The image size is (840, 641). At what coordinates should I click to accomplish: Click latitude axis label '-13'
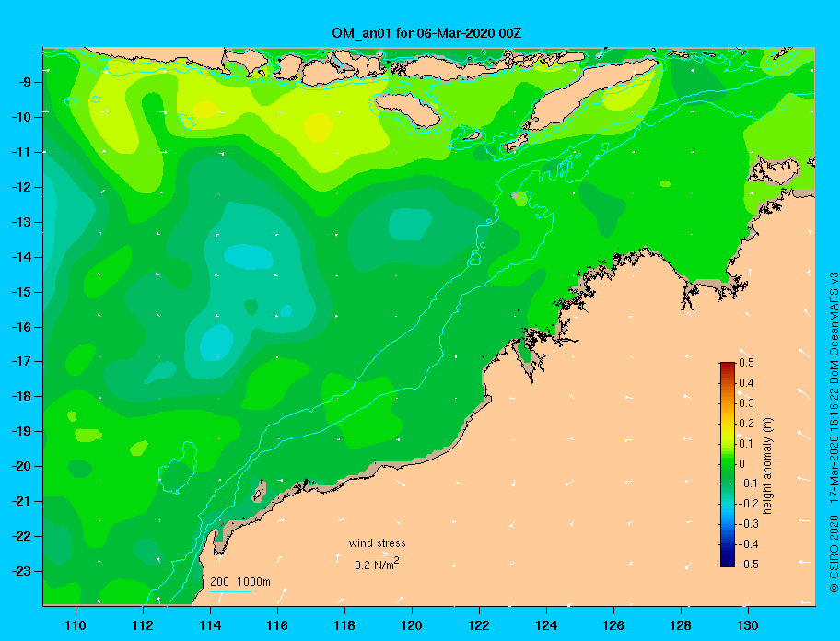[x=21, y=222]
